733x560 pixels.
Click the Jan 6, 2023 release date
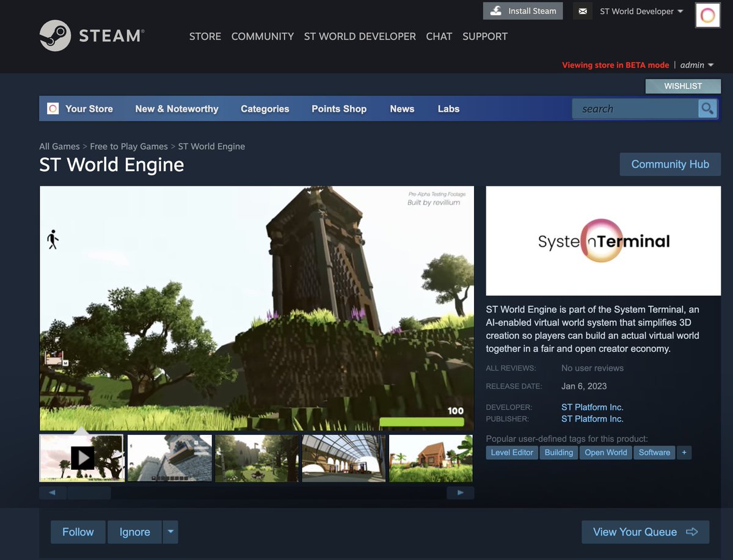(x=584, y=386)
